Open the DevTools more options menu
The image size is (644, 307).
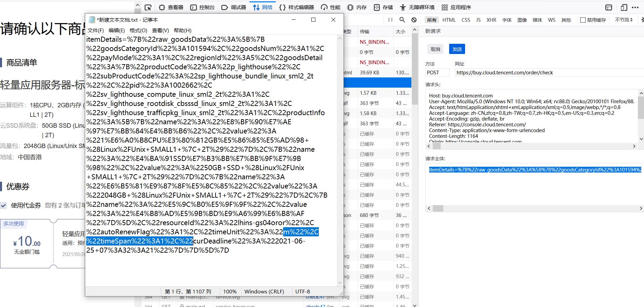pos(635,7)
